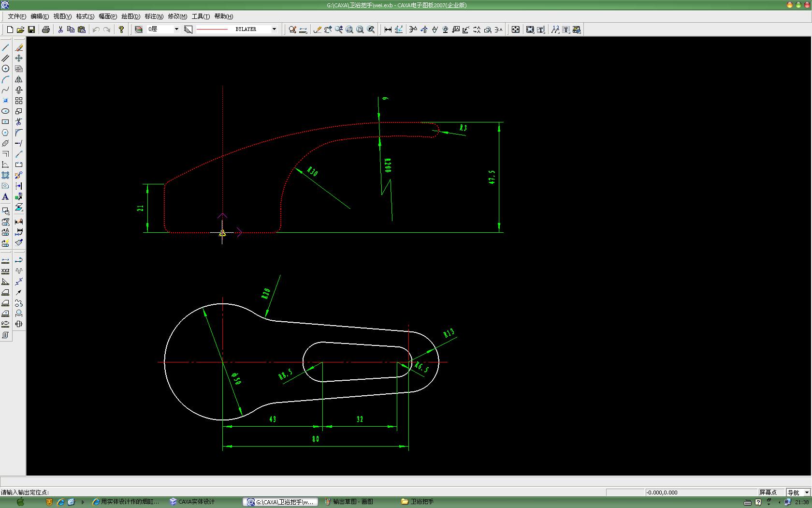Screen dimensions: 812x508
Task: Click the New file icon
Action: pyautogui.click(x=10, y=30)
